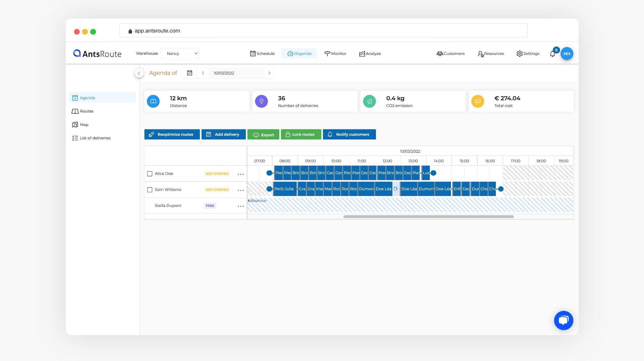Open the three-dot menu next to Stella Dupont

point(241,206)
